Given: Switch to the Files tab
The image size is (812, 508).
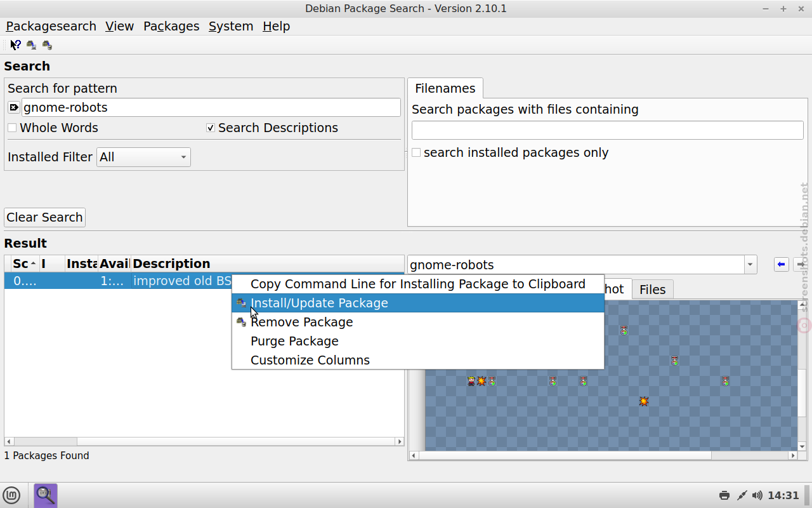Looking at the screenshot, I should (x=652, y=290).
